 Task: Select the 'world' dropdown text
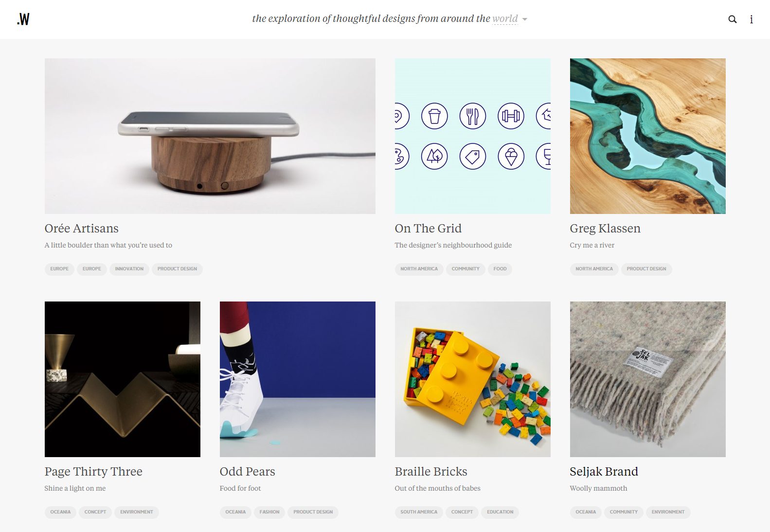click(x=505, y=18)
